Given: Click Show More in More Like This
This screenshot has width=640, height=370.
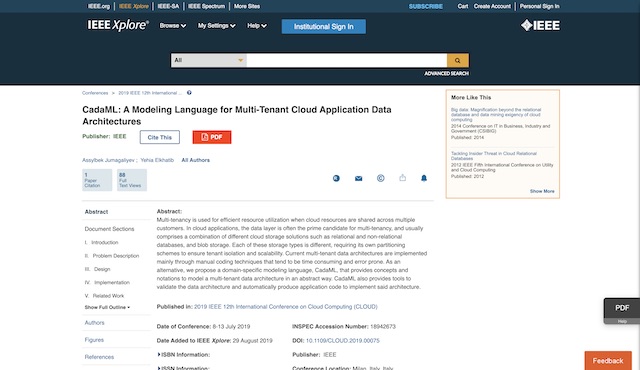Looking at the screenshot, I should pos(542,191).
